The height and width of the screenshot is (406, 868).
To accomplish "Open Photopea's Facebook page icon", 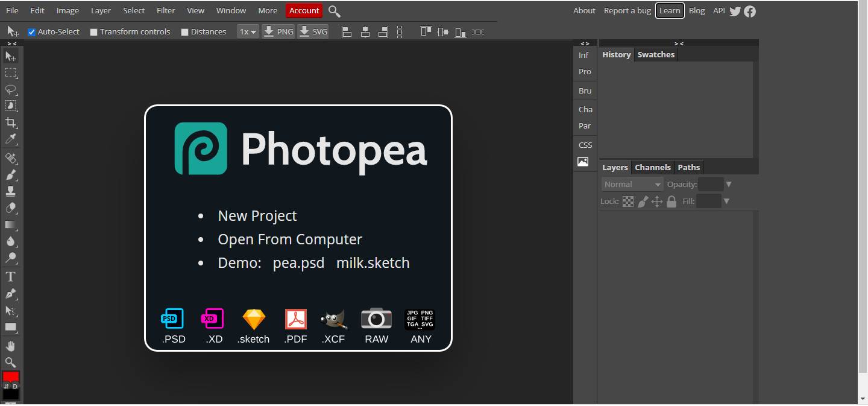I will [750, 11].
